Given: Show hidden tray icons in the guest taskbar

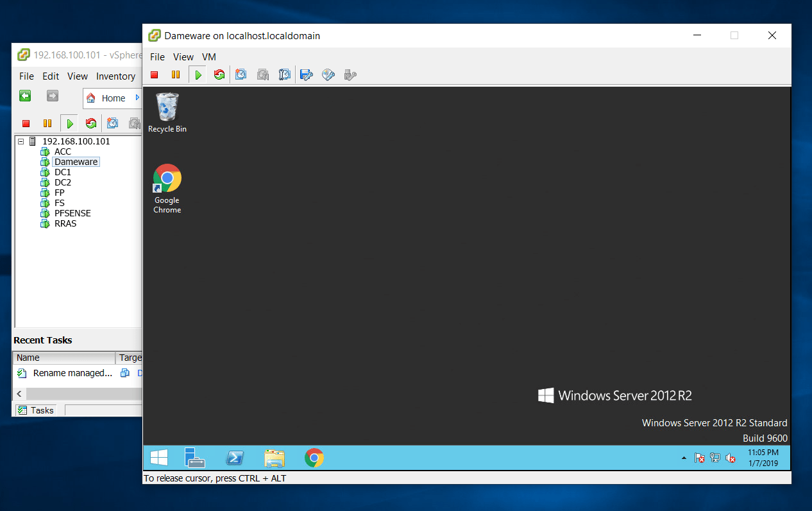Looking at the screenshot, I should (x=684, y=458).
